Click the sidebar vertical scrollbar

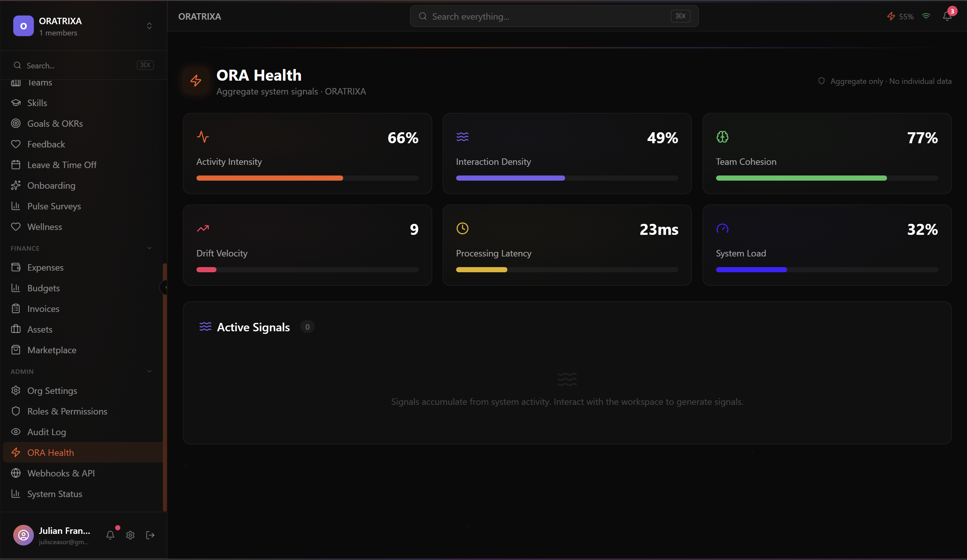pos(164,387)
